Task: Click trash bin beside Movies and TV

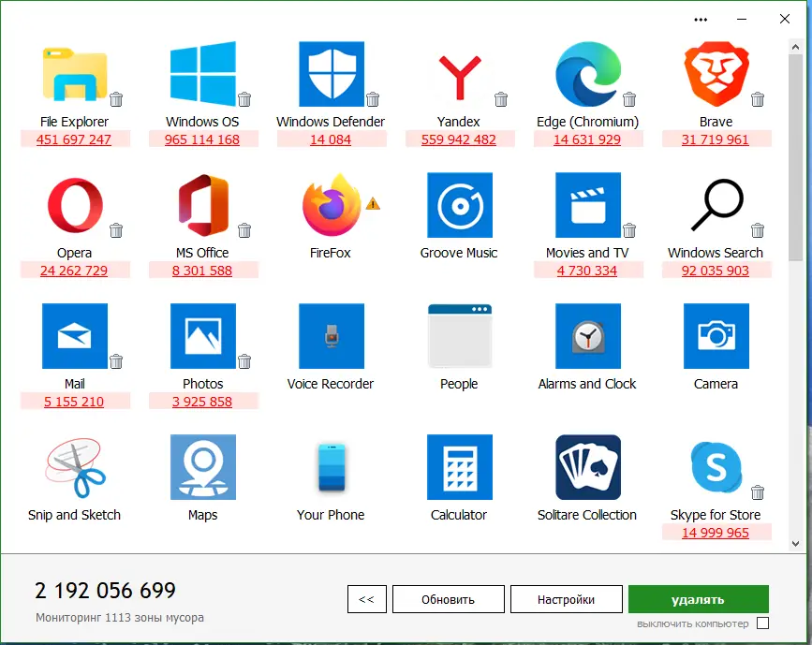Action: [x=629, y=230]
